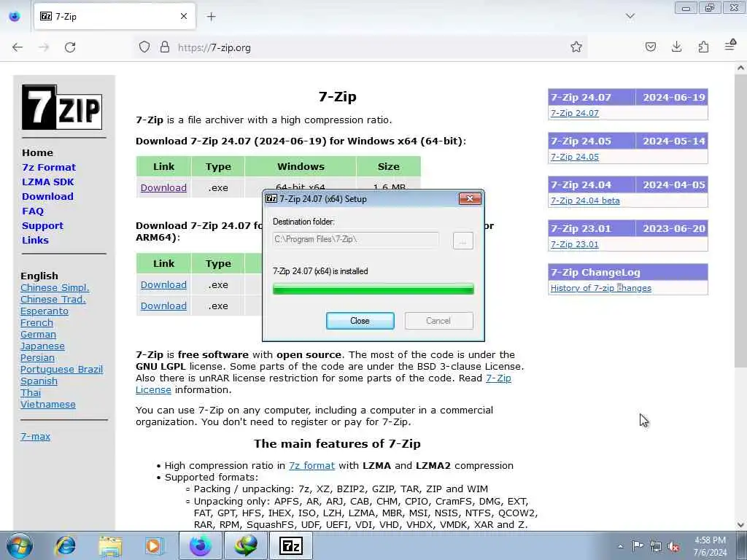Open the 7z format link in features

coord(311,466)
